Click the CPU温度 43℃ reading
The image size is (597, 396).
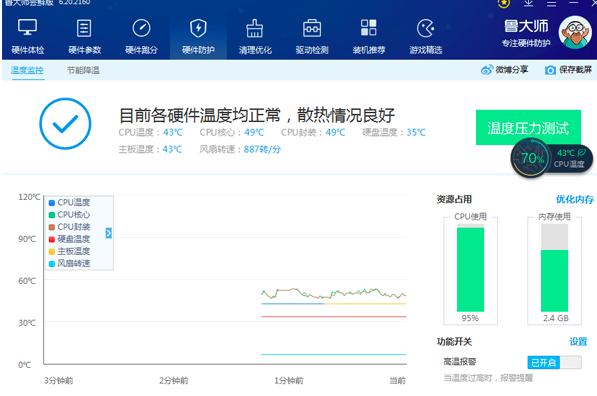150,133
